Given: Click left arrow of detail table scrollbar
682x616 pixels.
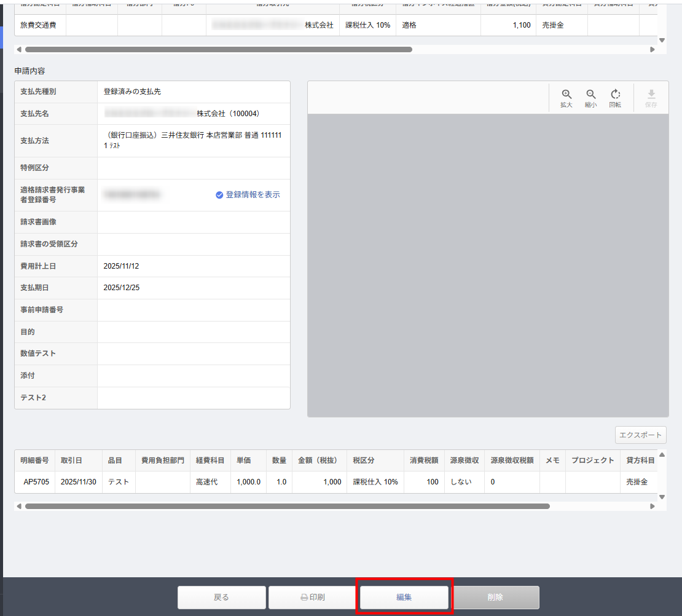Looking at the screenshot, I should 18,507.
